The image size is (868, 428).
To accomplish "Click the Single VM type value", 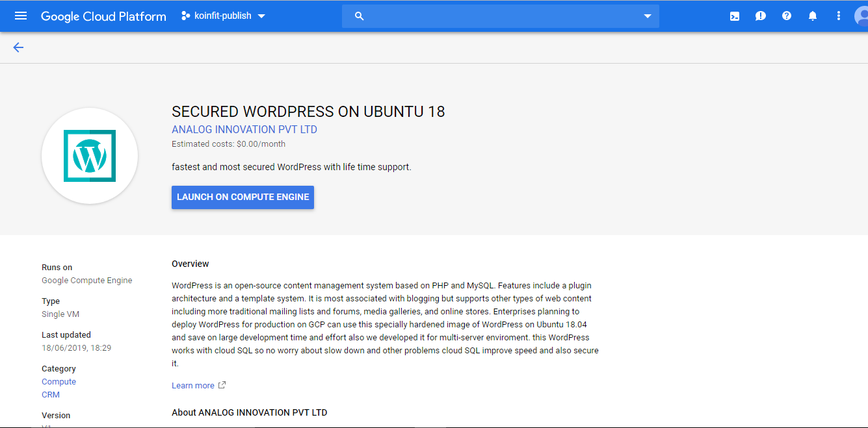I will pos(62,314).
